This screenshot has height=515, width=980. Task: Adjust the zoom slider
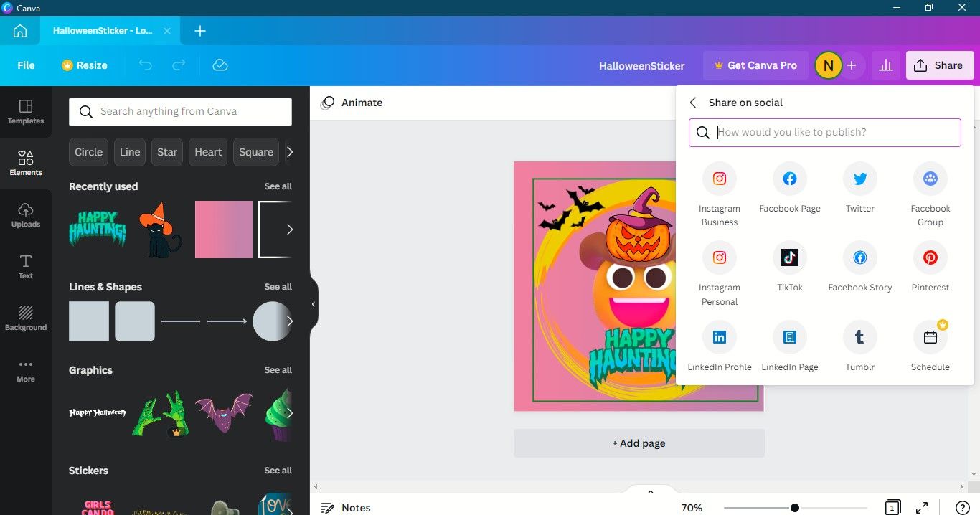tap(795, 508)
